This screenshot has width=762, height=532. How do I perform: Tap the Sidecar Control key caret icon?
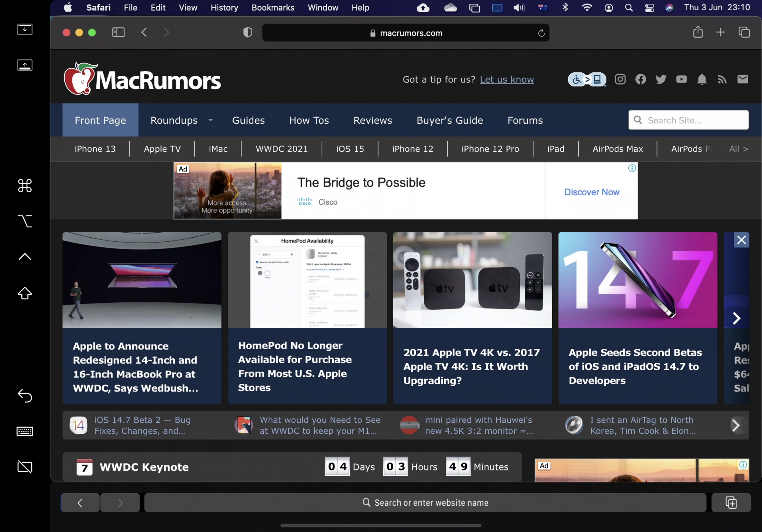click(25, 257)
